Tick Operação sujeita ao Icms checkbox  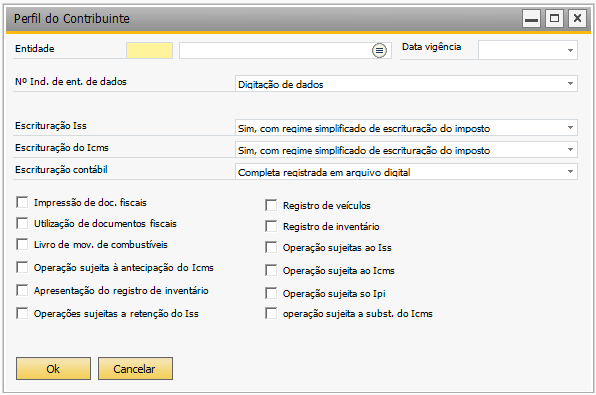[x=271, y=270]
